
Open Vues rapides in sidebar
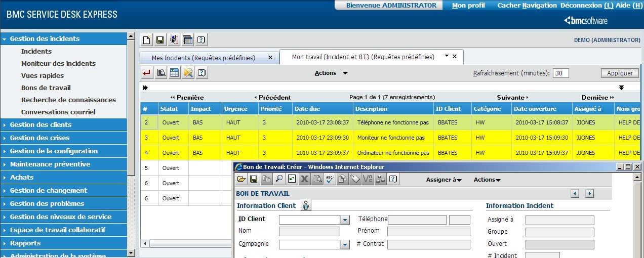click(43, 75)
